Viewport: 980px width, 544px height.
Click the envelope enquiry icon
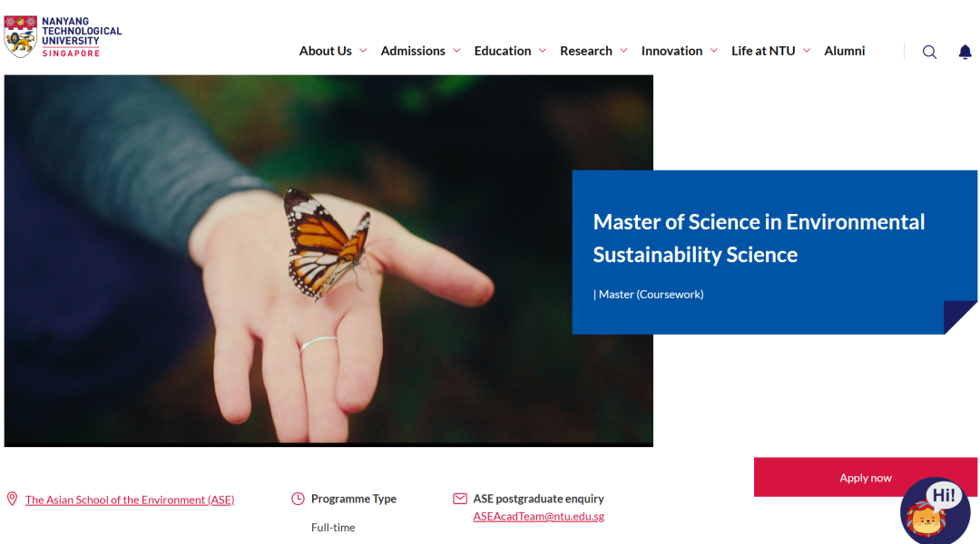[x=459, y=499]
